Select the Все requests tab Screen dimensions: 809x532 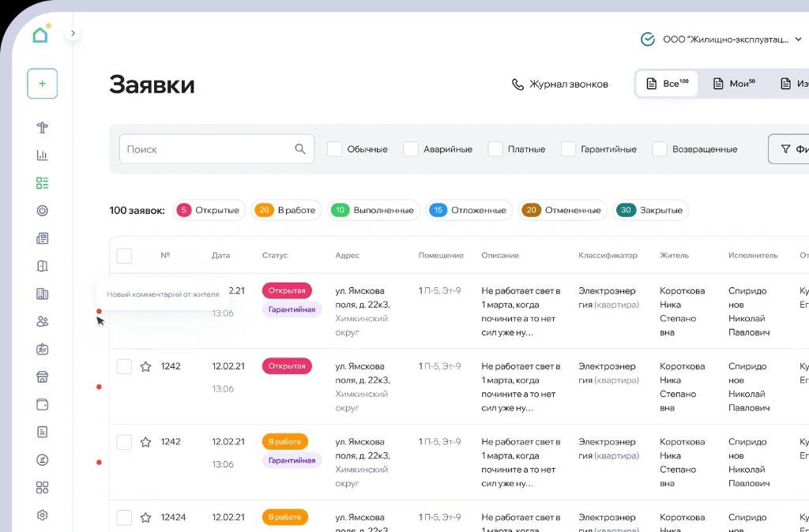[x=666, y=82]
